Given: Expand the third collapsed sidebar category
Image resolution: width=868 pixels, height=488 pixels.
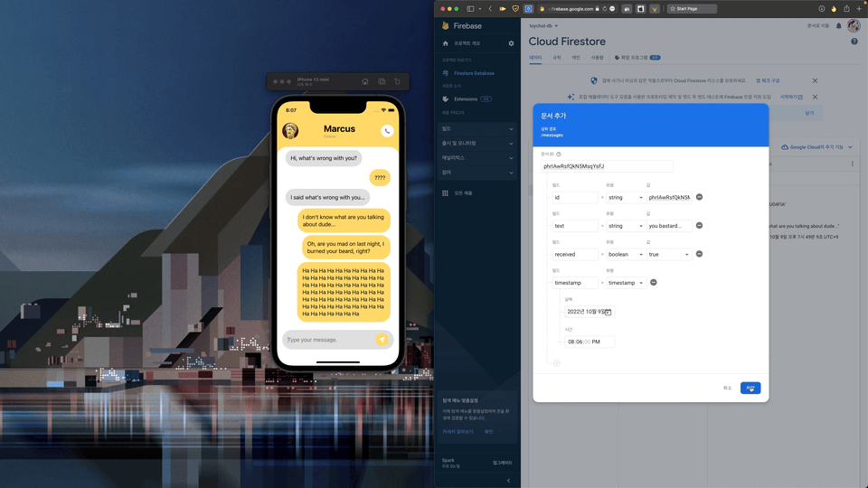Looking at the screenshot, I should click(x=478, y=158).
